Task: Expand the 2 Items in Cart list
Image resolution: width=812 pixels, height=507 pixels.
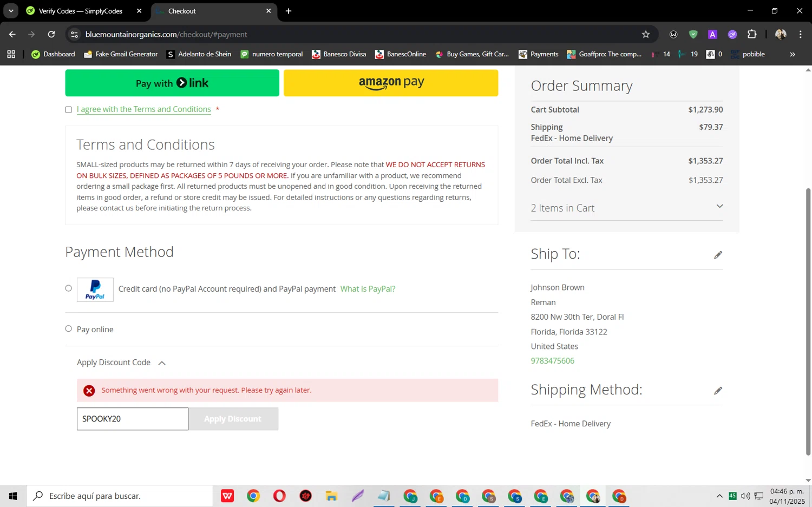Action: (x=627, y=208)
